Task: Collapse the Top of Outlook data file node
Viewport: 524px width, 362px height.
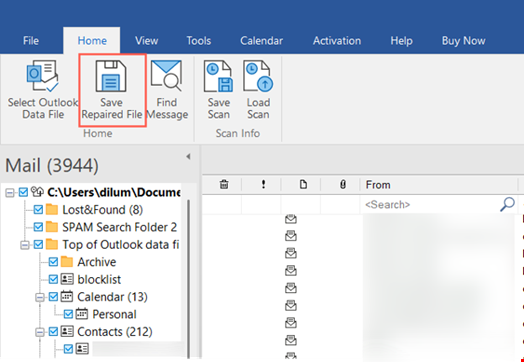Action: click(x=25, y=245)
